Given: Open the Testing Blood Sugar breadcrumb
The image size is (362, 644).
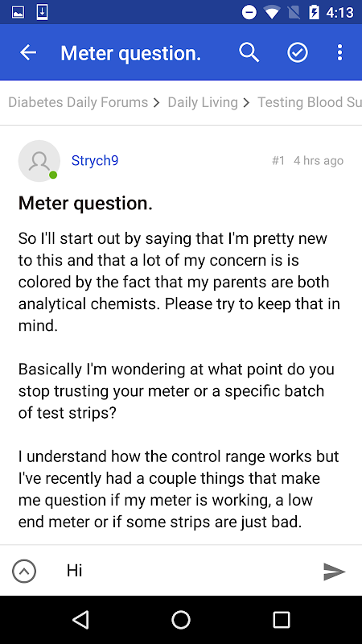Looking at the screenshot, I should pyautogui.click(x=310, y=102).
